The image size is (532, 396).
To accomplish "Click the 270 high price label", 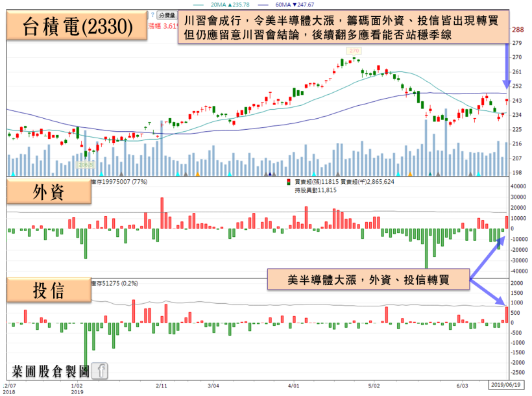I will pyautogui.click(x=354, y=51).
